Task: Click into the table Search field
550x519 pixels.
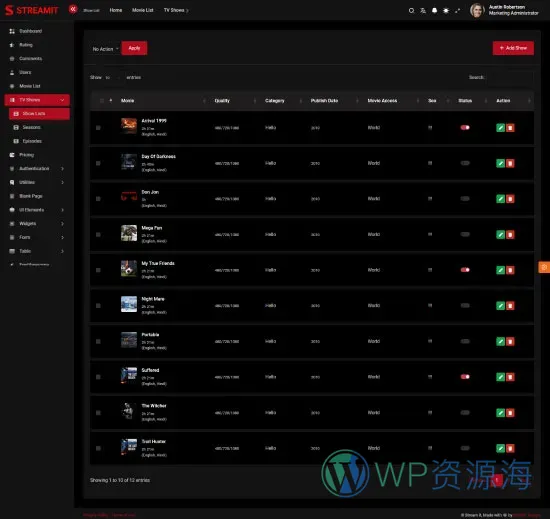Action: click(510, 77)
